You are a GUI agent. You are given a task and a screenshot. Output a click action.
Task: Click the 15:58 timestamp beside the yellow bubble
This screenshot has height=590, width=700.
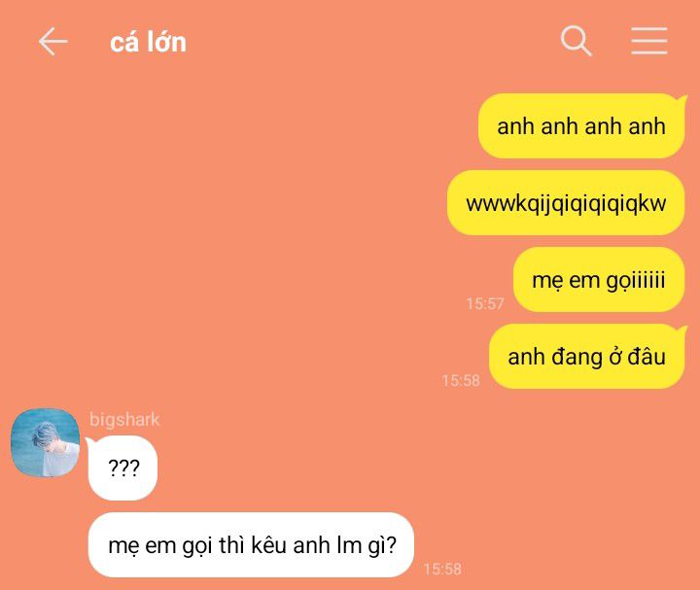[x=461, y=381]
